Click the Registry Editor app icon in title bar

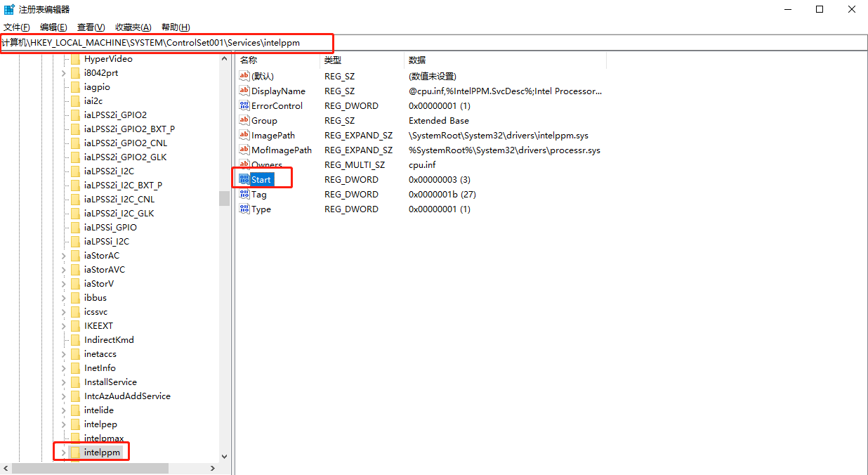(9, 9)
